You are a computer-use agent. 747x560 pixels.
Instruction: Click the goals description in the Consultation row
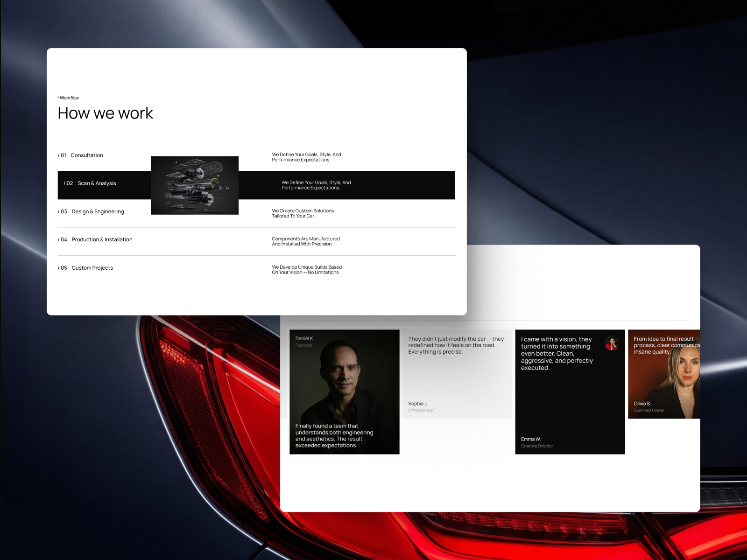[306, 157]
